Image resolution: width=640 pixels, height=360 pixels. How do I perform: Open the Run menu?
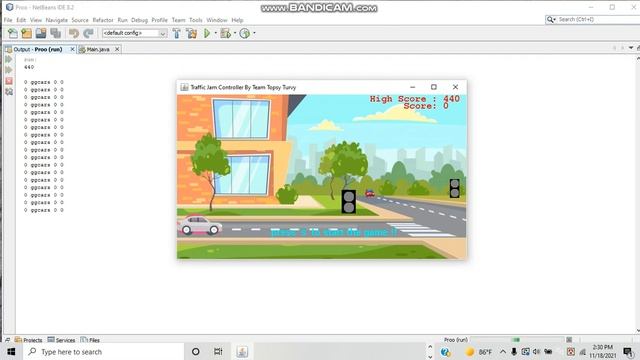click(x=122, y=20)
